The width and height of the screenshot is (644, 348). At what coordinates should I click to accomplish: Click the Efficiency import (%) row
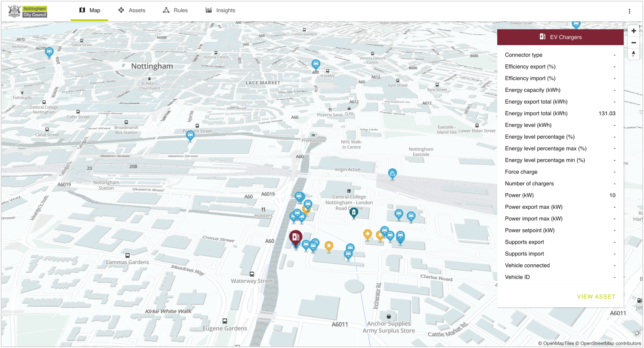(560, 78)
